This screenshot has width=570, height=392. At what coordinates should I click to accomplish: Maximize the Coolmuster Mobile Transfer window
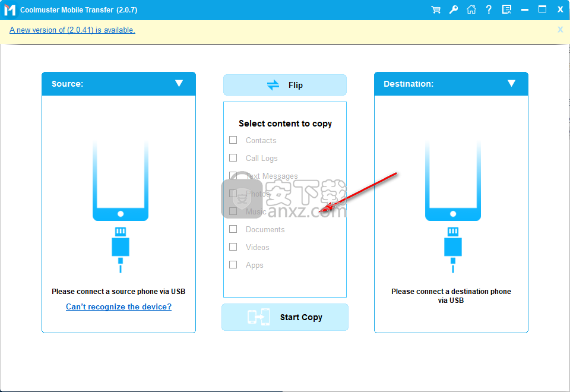point(542,10)
